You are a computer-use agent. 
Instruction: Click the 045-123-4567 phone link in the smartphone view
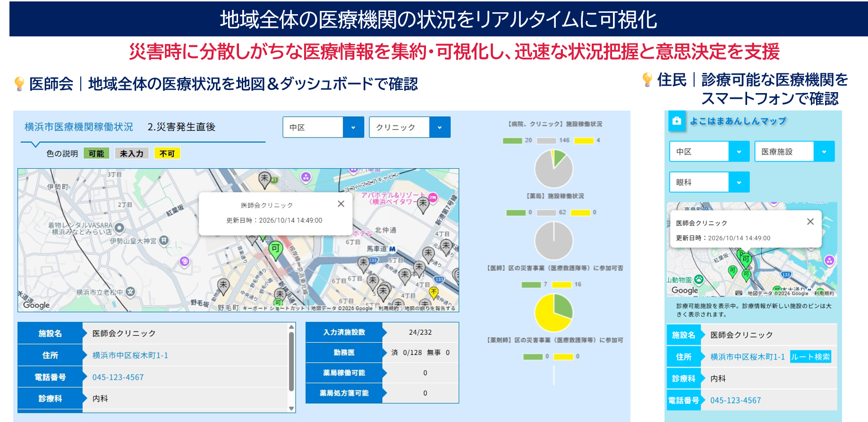[x=736, y=400]
